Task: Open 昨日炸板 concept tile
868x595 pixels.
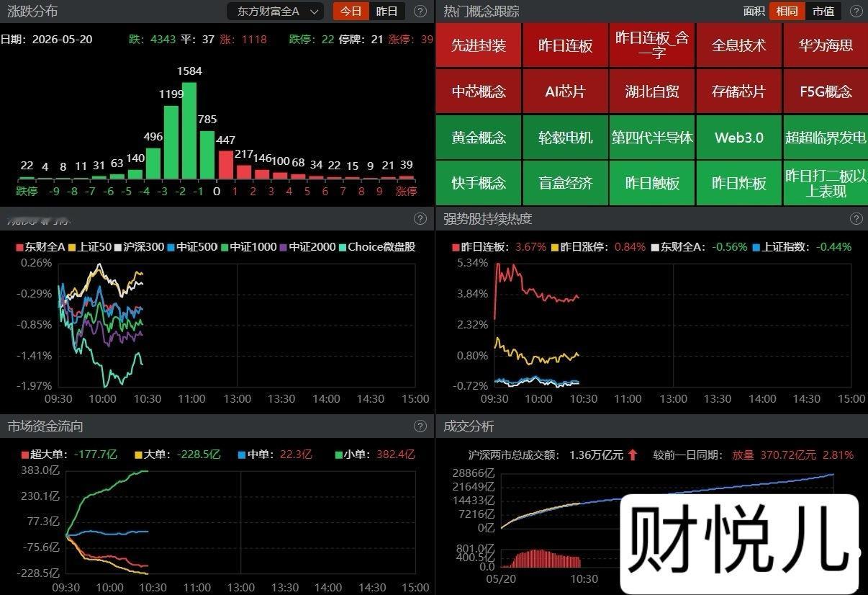Action: tap(738, 183)
